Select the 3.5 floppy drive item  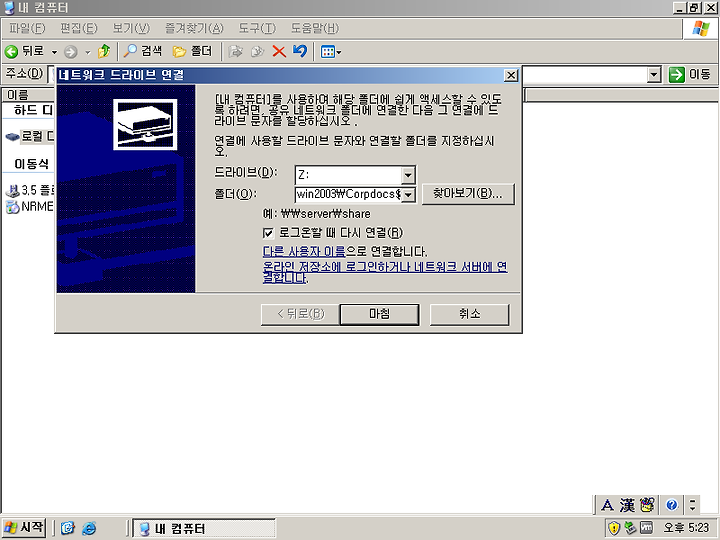30,190
